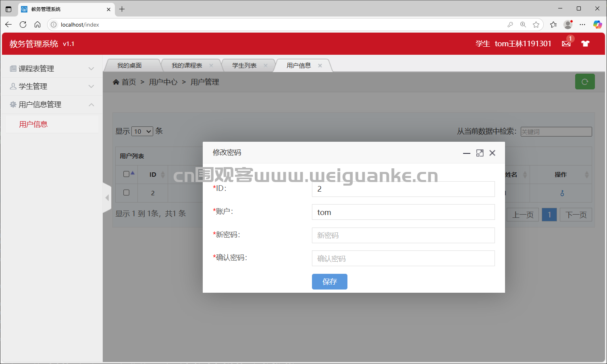
Task: Expand the 课程表管理 sidebar menu
Action: pyautogui.click(x=52, y=69)
